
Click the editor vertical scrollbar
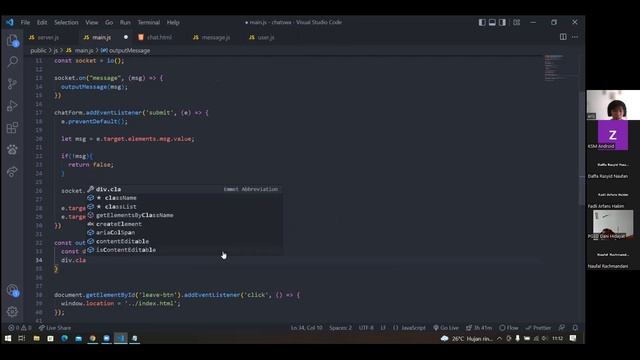(x=581, y=147)
